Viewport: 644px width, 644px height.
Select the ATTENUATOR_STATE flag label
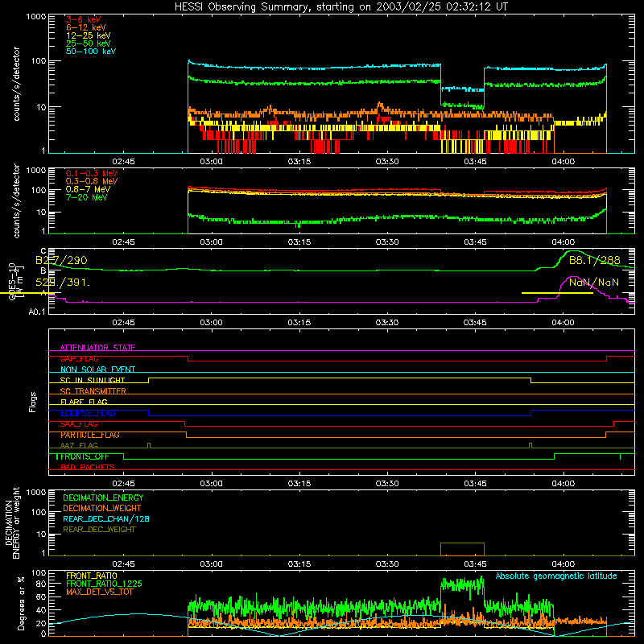tap(97, 348)
